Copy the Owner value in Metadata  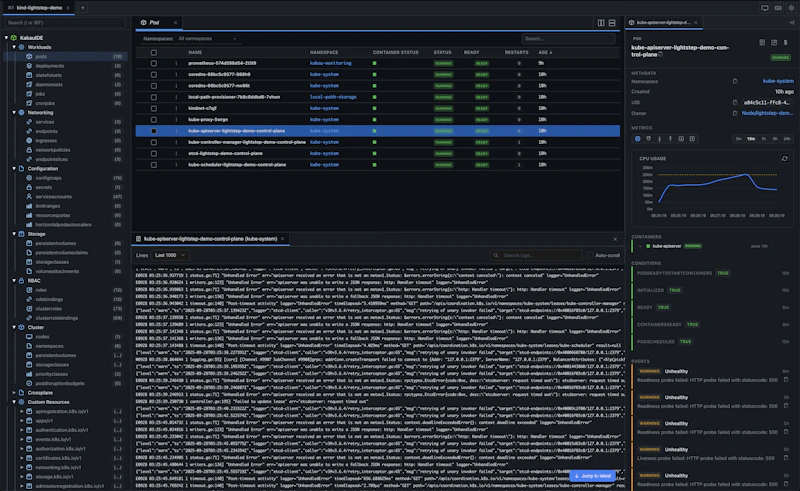735,113
